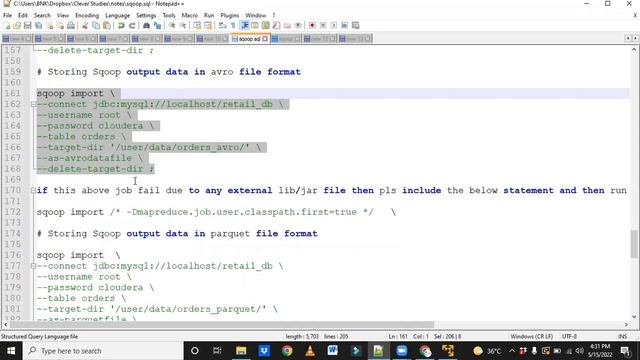Click the horizontal scrollbar right arrow
This screenshot has height=360, width=640.
627,325
